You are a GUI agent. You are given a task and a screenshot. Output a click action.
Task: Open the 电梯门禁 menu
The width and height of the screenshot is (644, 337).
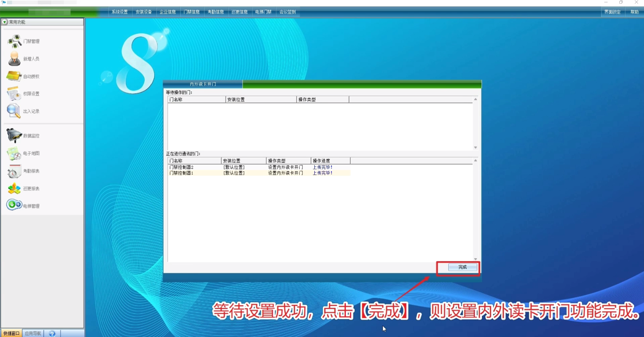click(x=263, y=12)
